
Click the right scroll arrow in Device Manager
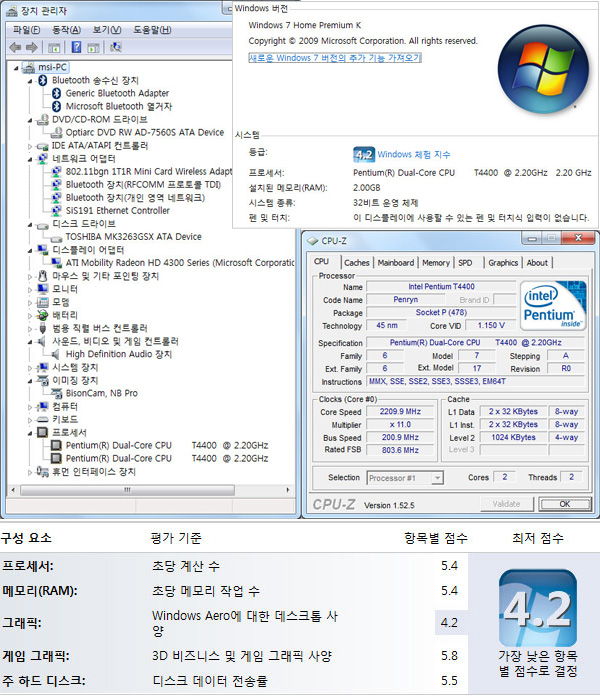(x=288, y=490)
